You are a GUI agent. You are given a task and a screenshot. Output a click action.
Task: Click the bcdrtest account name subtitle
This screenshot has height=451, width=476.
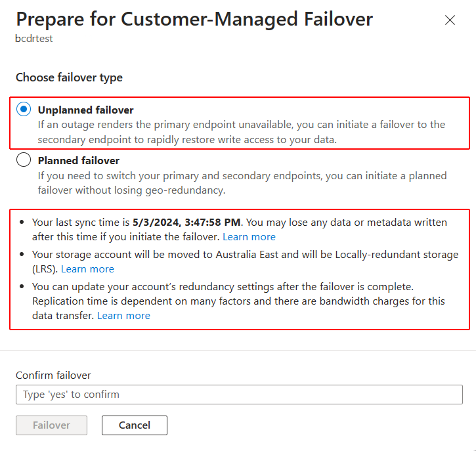tap(33, 38)
